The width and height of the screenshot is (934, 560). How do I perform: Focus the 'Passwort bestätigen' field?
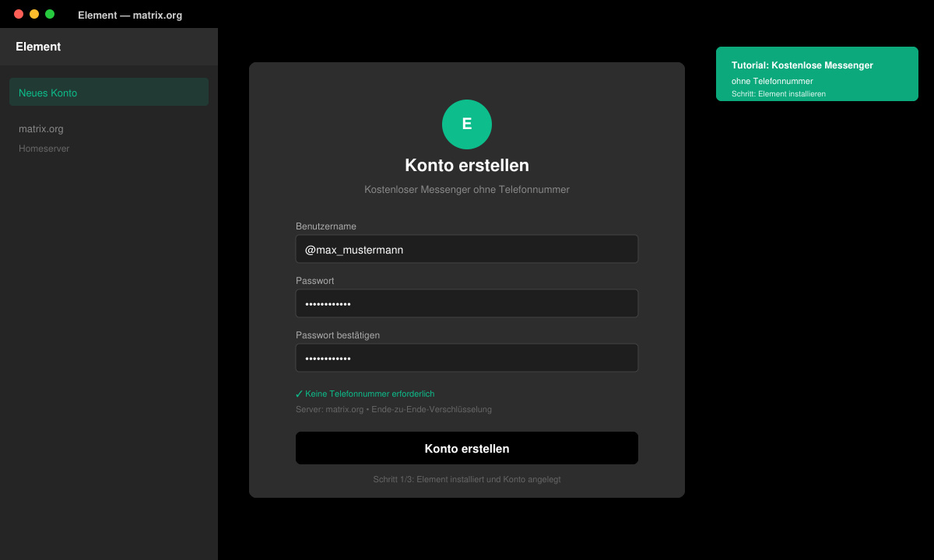[x=467, y=358]
